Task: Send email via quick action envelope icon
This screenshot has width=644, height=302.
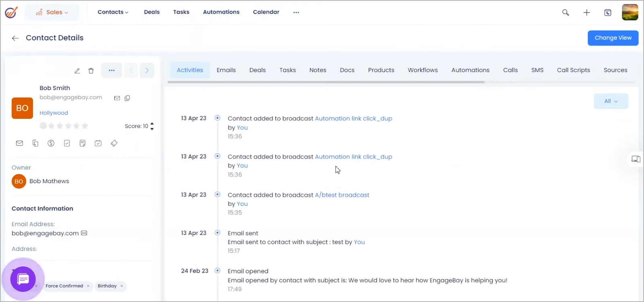Action: coord(19,143)
